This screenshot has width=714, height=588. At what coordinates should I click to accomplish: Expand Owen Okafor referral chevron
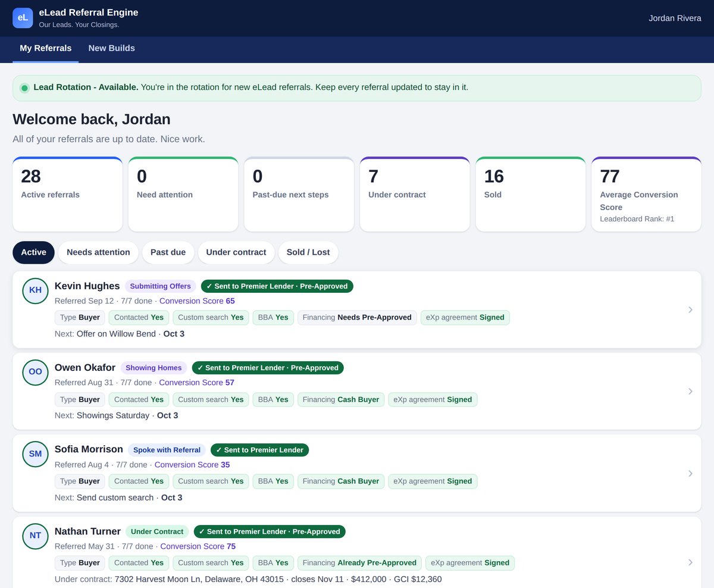(x=690, y=391)
